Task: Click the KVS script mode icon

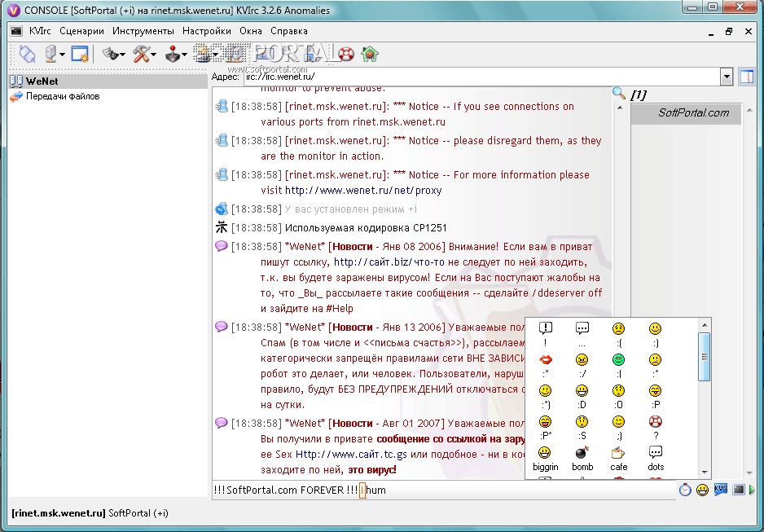Action: (721, 490)
